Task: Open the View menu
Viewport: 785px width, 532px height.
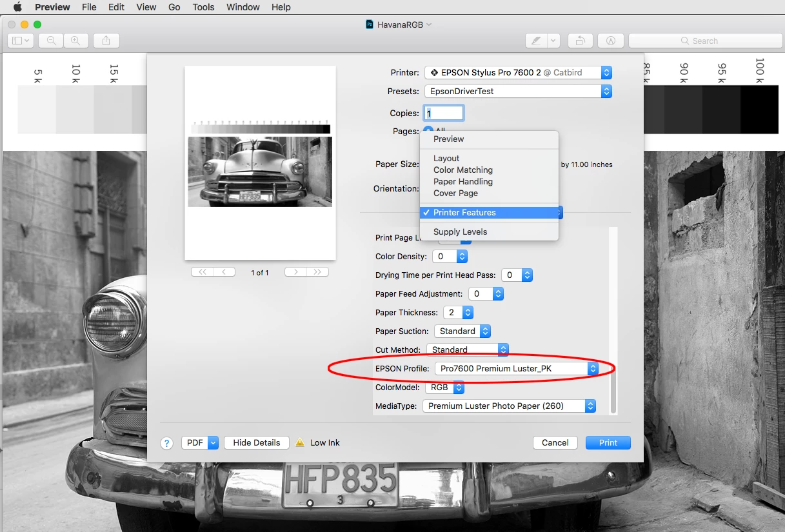Action: point(146,7)
